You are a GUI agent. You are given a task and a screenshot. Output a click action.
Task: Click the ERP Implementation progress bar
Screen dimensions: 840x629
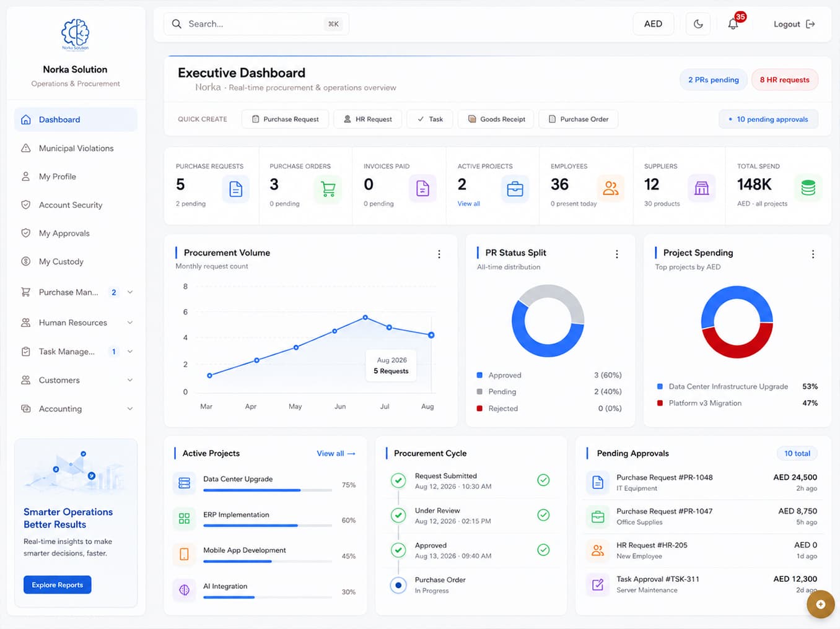tap(268, 526)
